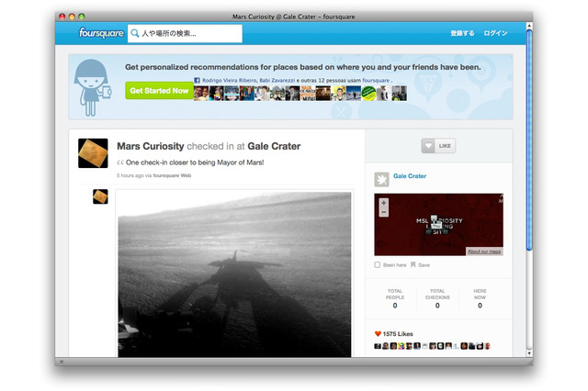
Task: Click the small Mars Curiosity avatar beside the photo
Action: tap(100, 196)
